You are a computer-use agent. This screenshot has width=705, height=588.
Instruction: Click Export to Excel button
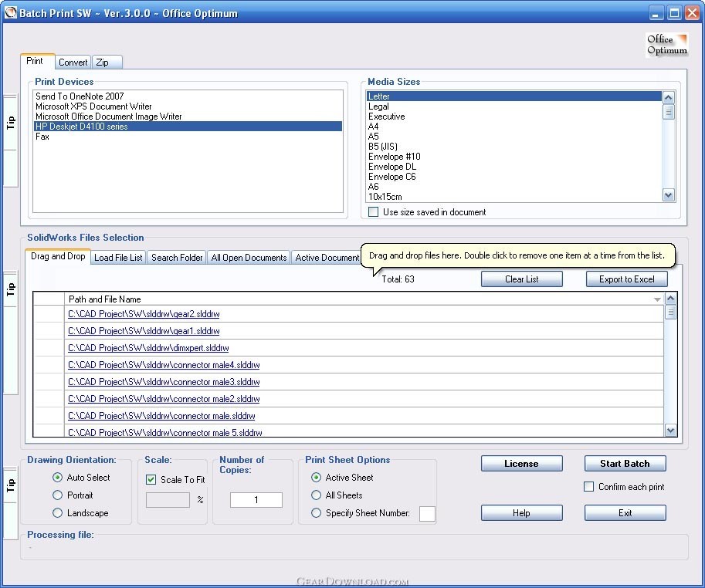[x=626, y=279]
